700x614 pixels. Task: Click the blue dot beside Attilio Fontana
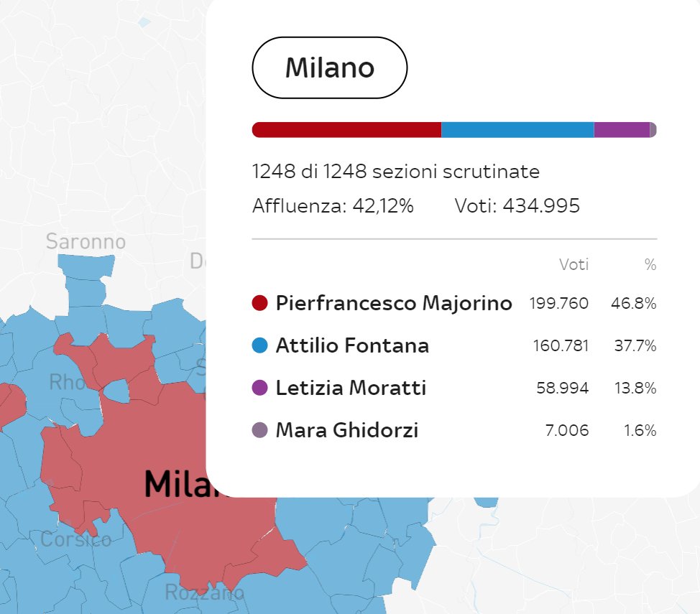point(260,346)
